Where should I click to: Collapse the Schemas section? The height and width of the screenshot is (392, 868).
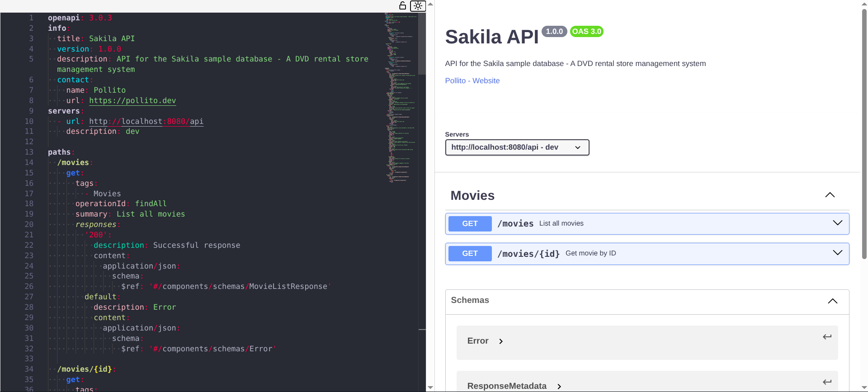coord(832,301)
